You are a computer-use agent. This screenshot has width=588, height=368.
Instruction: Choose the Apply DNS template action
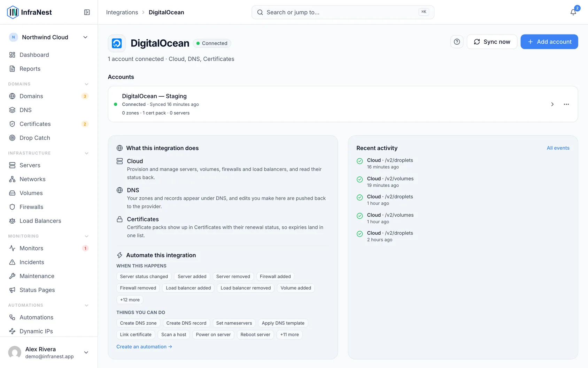pyautogui.click(x=283, y=323)
